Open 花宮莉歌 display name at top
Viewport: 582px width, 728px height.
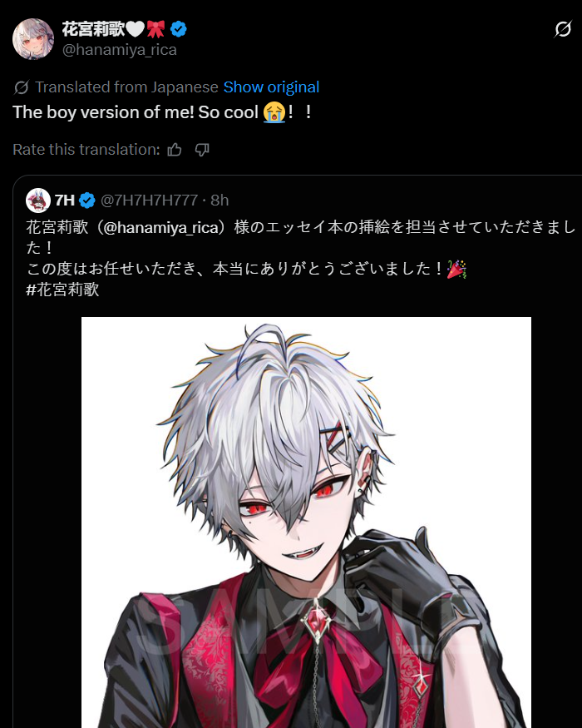click(93, 29)
